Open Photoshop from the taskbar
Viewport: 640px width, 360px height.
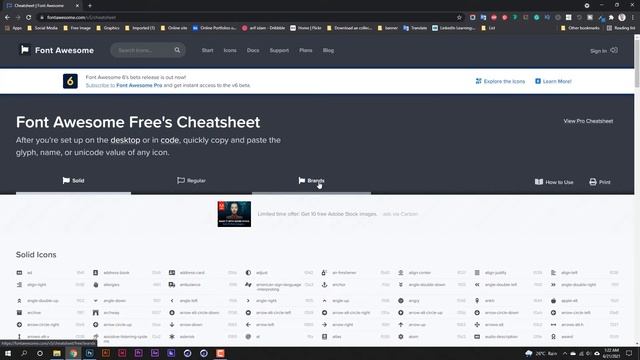coord(89,353)
